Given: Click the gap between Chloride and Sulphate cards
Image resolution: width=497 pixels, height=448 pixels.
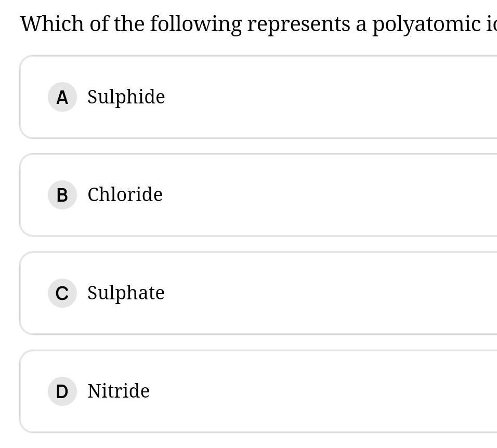Looking at the screenshot, I should coord(260,244).
